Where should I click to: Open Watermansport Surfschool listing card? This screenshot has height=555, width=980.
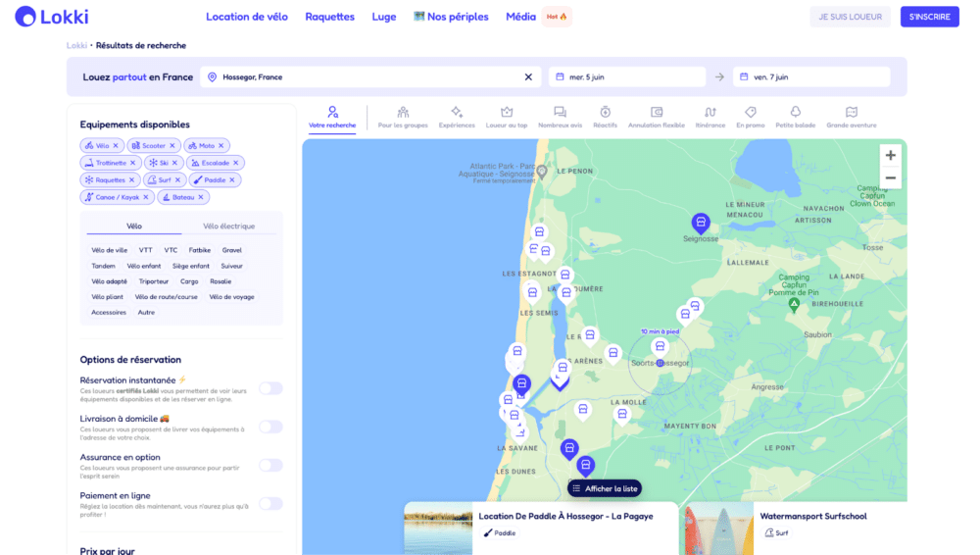[793, 529]
